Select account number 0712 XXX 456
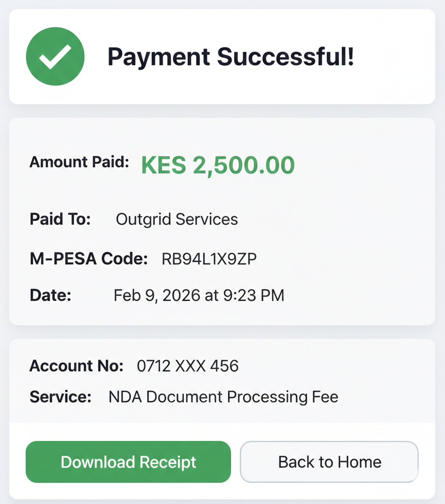 188,366
